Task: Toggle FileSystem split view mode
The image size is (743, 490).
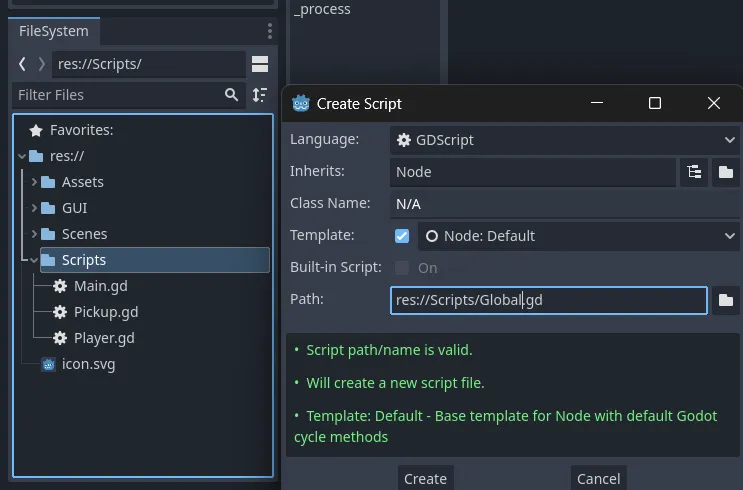Action: point(260,64)
